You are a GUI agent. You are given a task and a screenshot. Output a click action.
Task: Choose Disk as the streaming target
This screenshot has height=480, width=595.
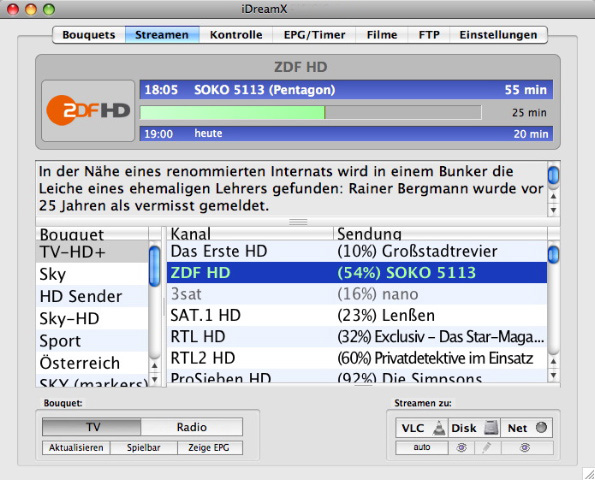(474, 428)
